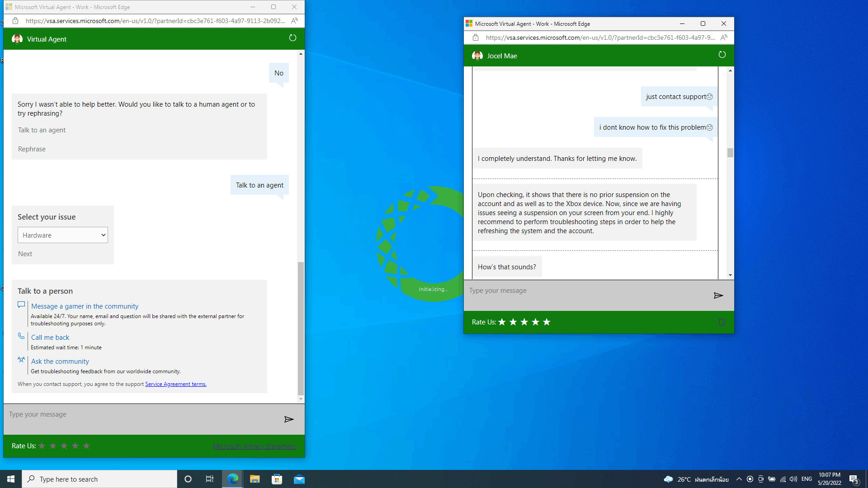
Task: Open the Hardware issue dropdown
Action: (63, 235)
